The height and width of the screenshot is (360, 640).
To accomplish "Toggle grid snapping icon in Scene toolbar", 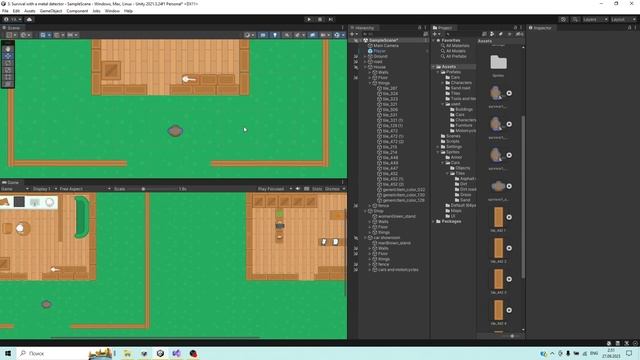I will 58,35.
